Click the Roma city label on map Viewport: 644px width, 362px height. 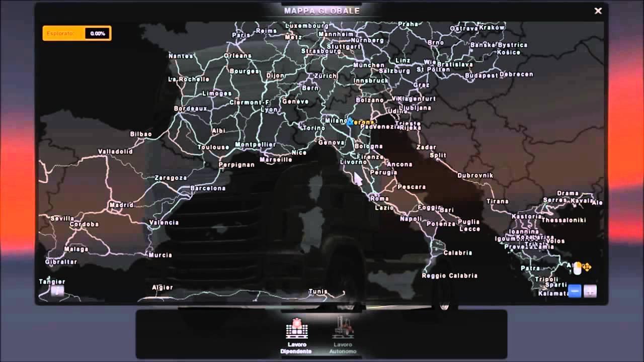tap(379, 199)
